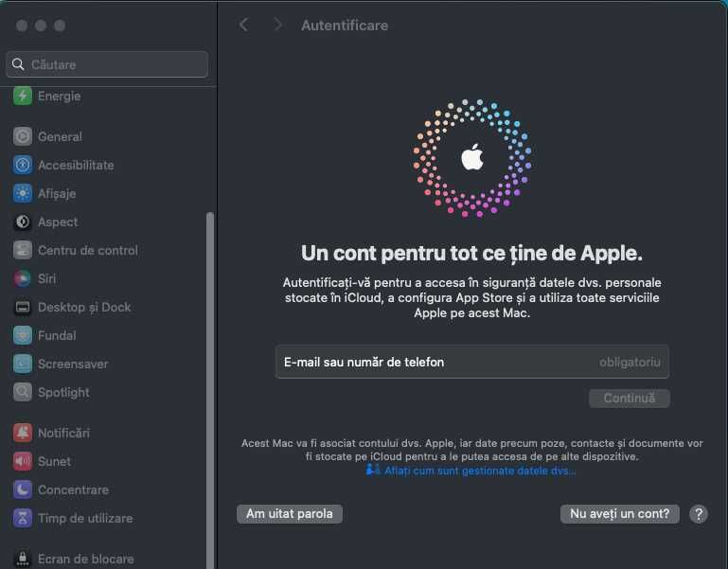Select the Notificări bell icon

(x=23, y=433)
